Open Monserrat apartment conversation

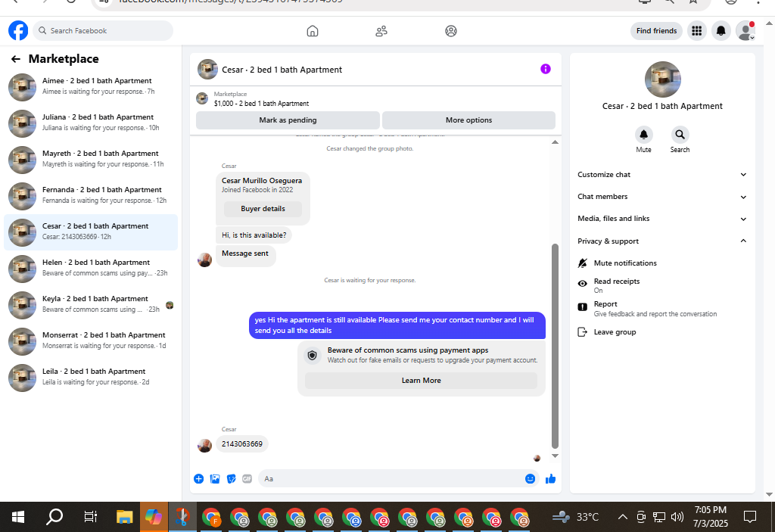click(91, 341)
